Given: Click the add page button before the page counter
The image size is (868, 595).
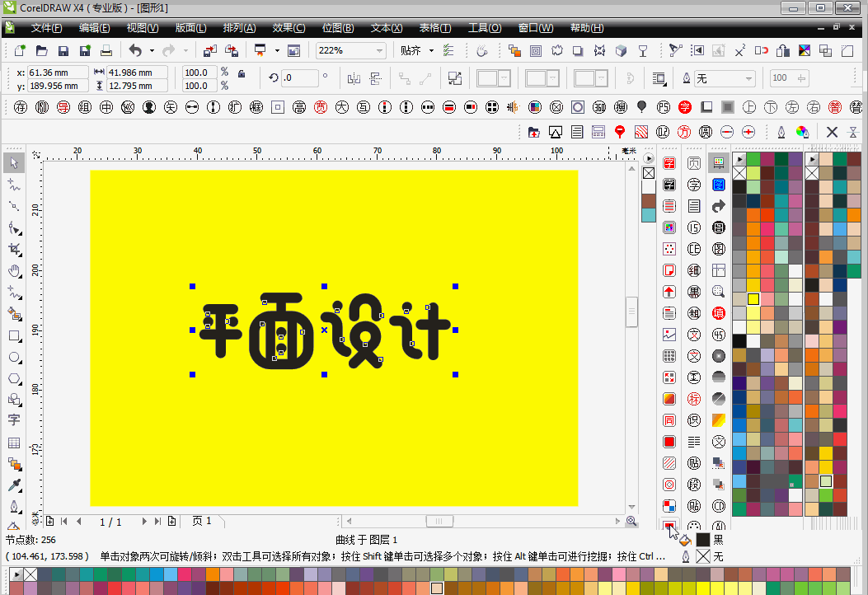Looking at the screenshot, I should (x=49, y=521).
